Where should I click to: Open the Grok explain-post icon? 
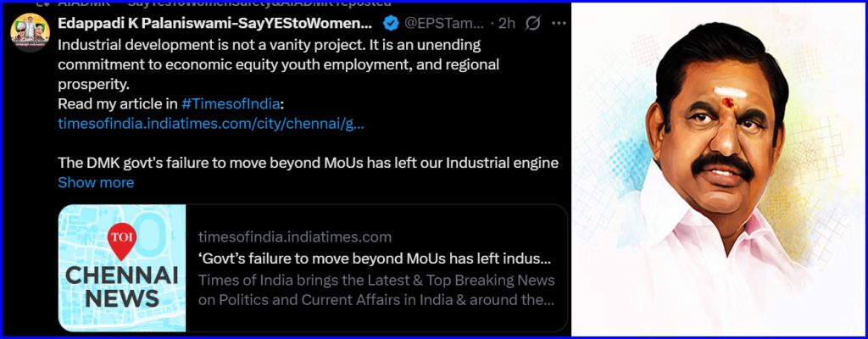pyautogui.click(x=532, y=23)
